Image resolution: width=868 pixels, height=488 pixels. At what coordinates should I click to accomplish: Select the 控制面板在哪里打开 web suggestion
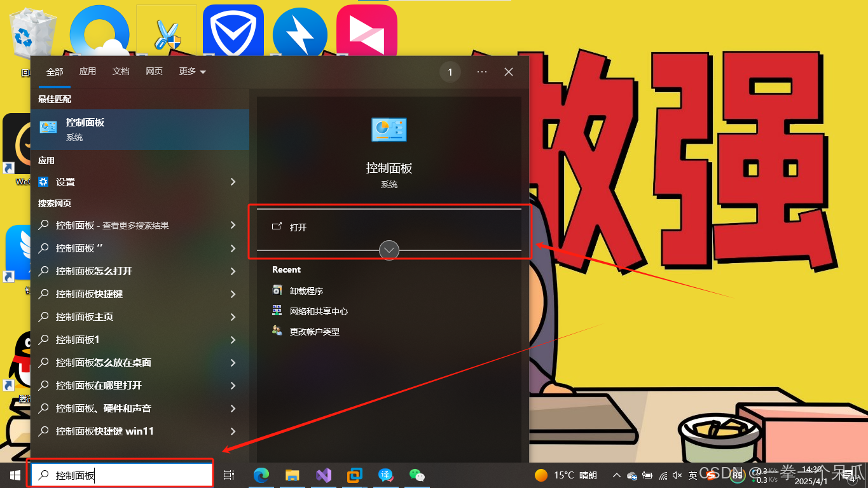coord(99,385)
